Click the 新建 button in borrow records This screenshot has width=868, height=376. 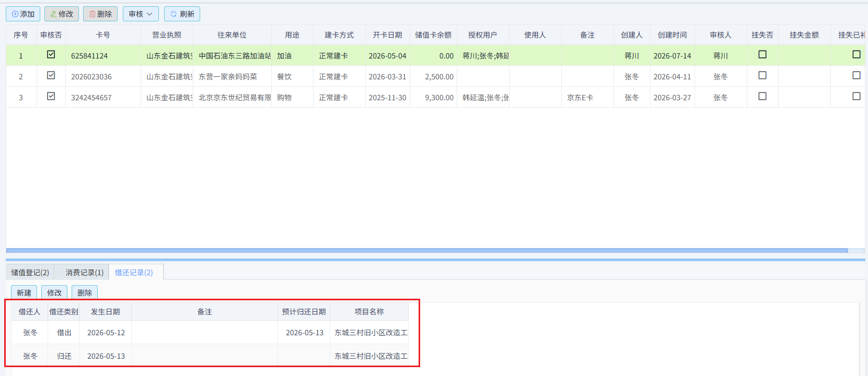[24, 293]
